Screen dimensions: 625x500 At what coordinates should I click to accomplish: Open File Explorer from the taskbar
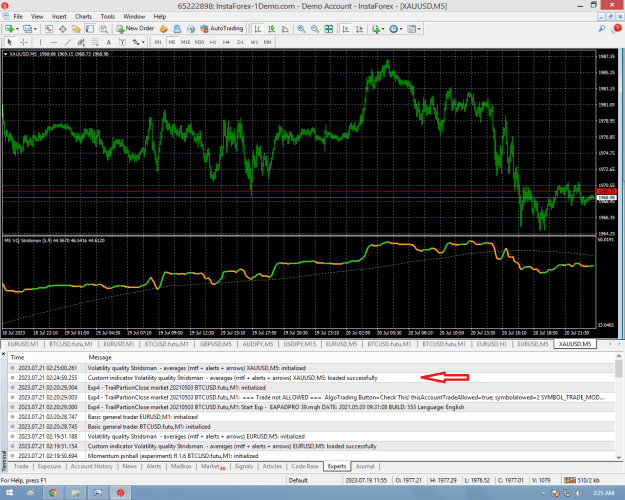click(x=75, y=493)
